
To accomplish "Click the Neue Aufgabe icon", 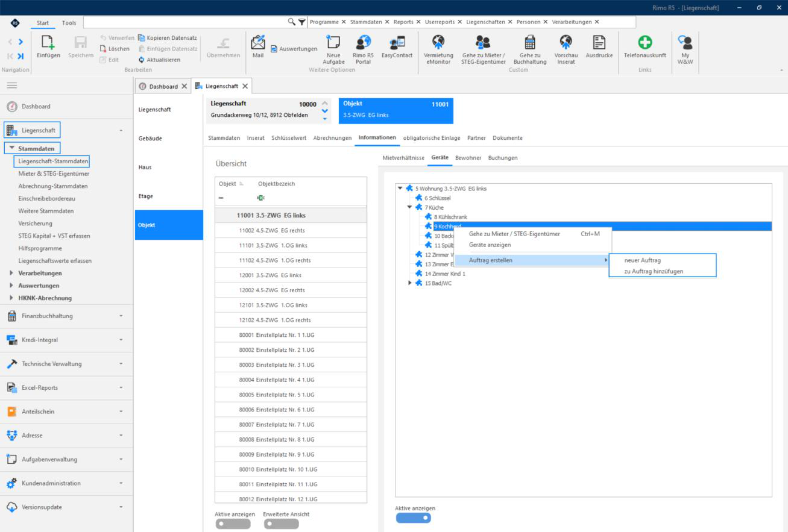I will pyautogui.click(x=333, y=42).
